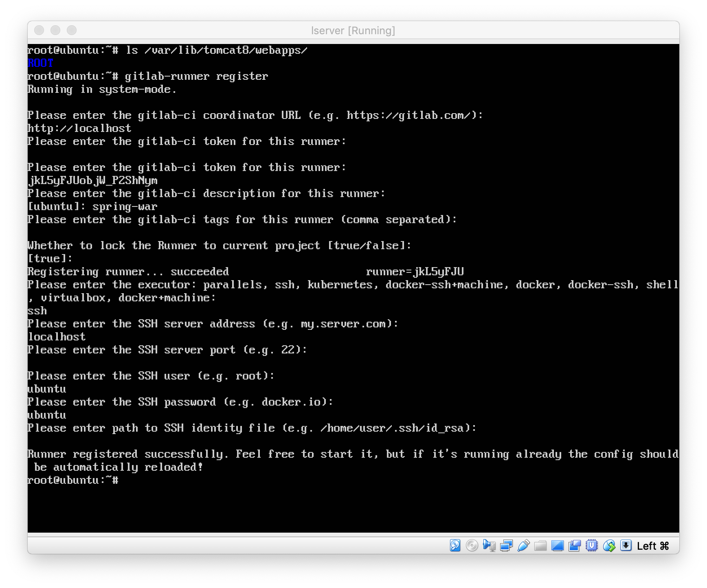Select the 'Registering runner... succeeded' message
The width and height of the screenshot is (707, 588).
click(128, 272)
